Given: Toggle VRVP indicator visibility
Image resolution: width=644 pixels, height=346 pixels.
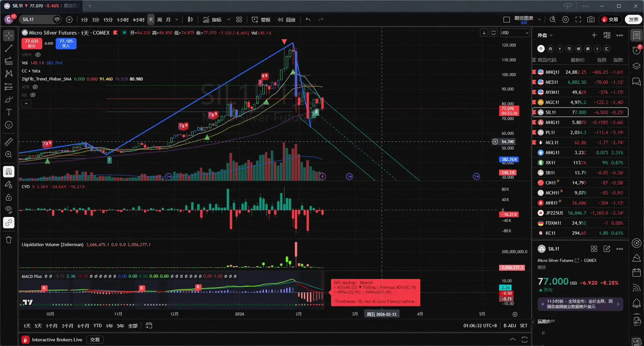Looking at the screenshot, I should (x=38, y=55).
